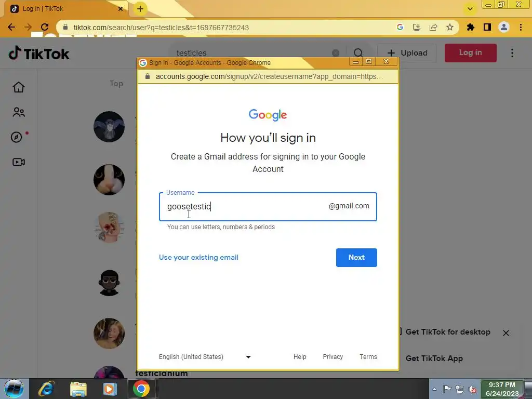
Task: Reload the TikTok page
Action: pos(45,27)
